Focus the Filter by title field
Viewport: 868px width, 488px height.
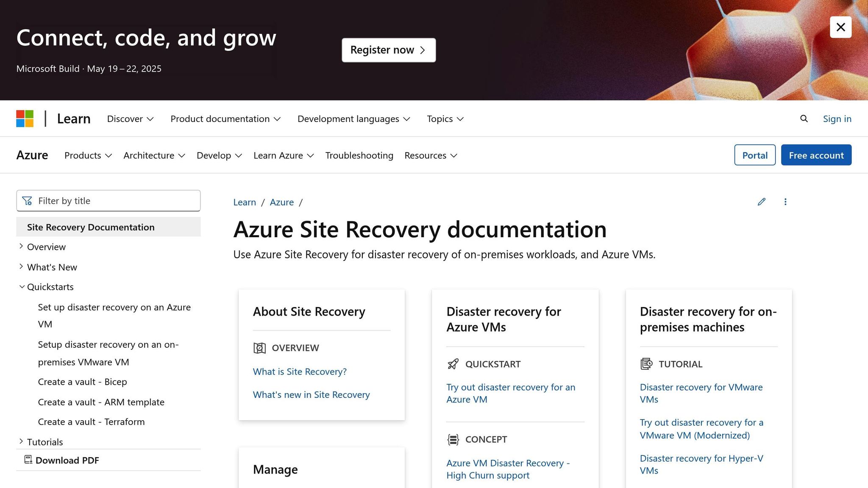point(108,201)
